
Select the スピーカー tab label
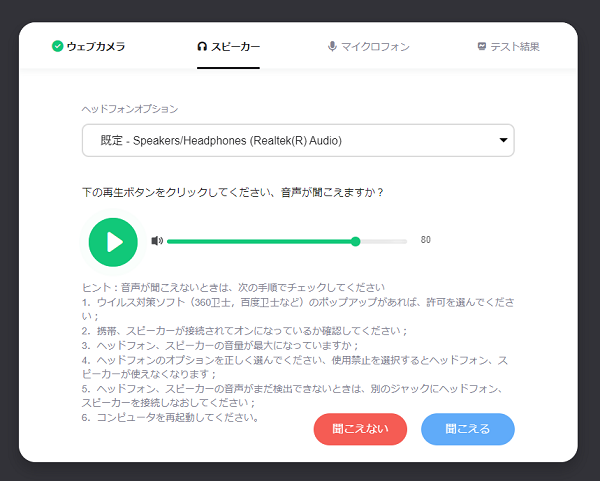(235, 46)
